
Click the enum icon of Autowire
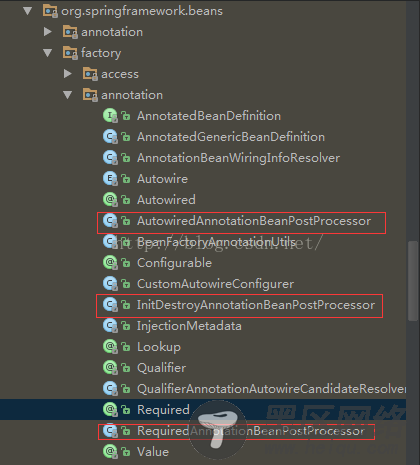(110, 179)
